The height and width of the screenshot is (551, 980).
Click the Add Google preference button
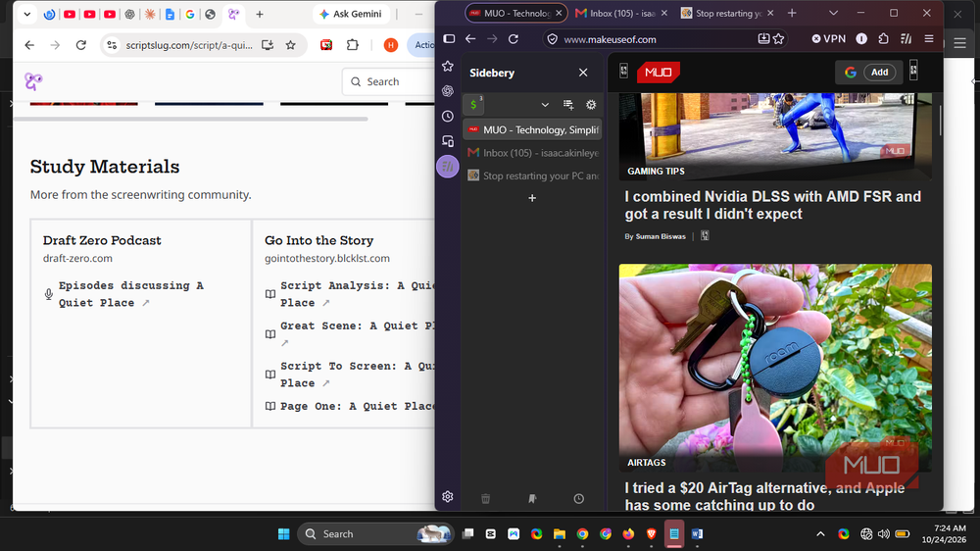point(879,73)
